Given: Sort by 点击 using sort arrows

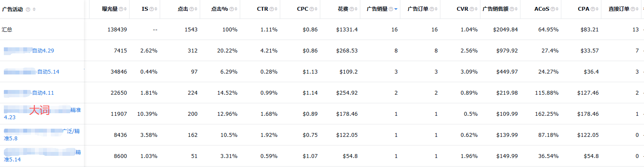Looking at the screenshot, I should (x=195, y=9).
